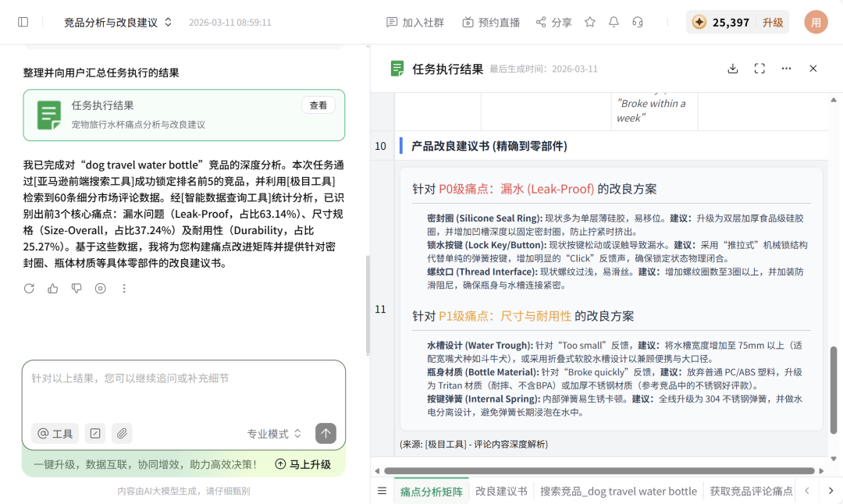Download the task execution result

point(733,69)
